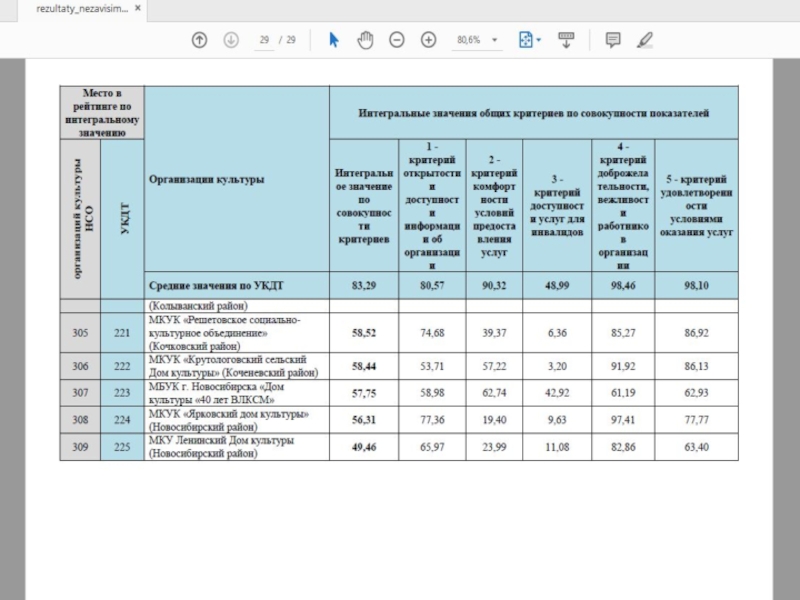Open the 80,6% zoom level dropdown
800x600 pixels.
pyautogui.click(x=477, y=40)
